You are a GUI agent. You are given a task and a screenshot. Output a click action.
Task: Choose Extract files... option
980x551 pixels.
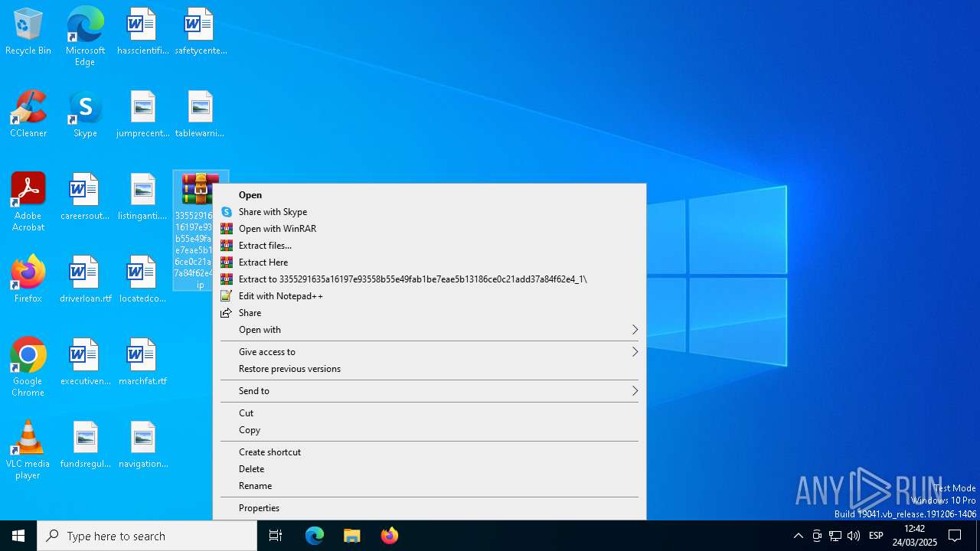point(430,246)
